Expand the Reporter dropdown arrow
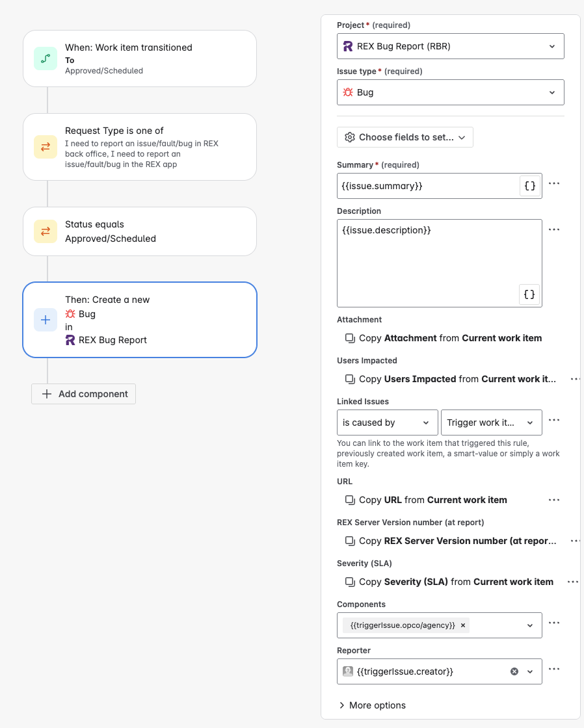584x728 pixels. coord(529,671)
